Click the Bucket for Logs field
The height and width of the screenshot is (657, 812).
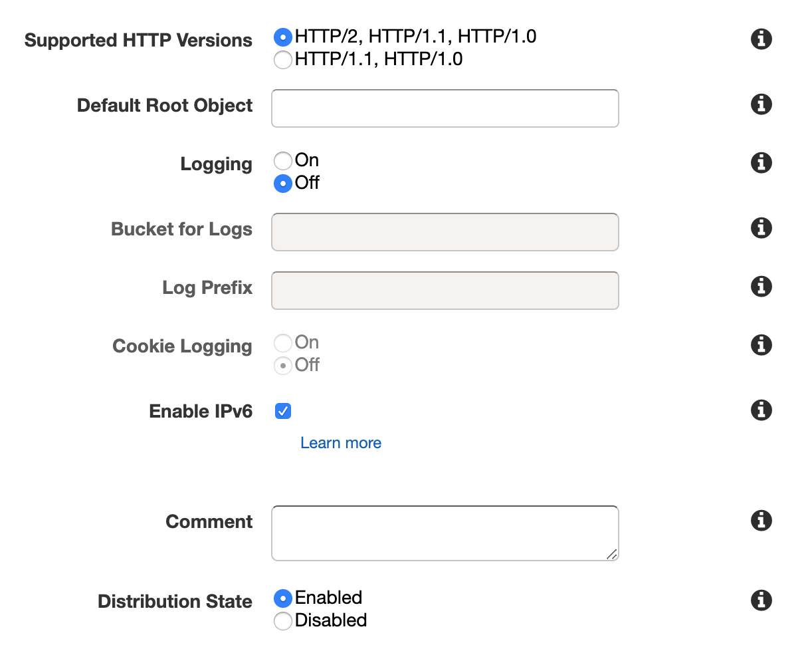[445, 232]
